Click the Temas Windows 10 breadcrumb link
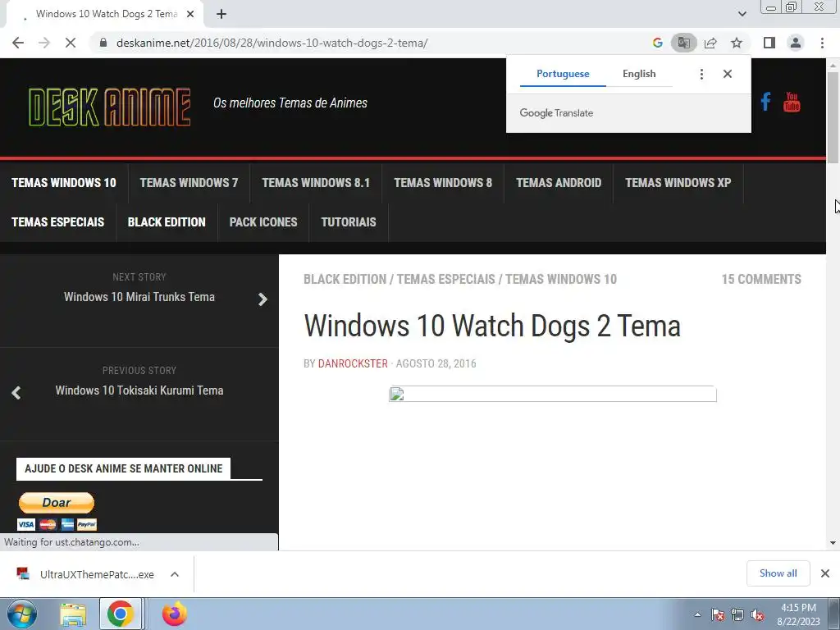 (561, 279)
